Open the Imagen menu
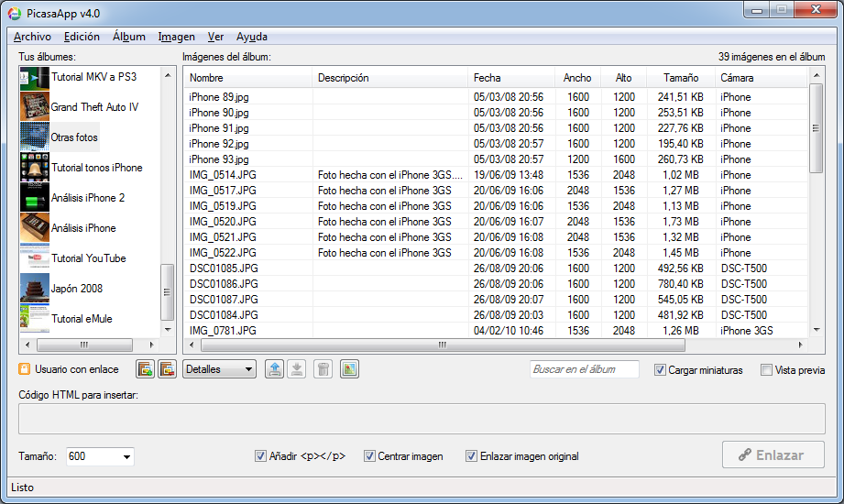This screenshot has height=504, width=844. [177, 37]
